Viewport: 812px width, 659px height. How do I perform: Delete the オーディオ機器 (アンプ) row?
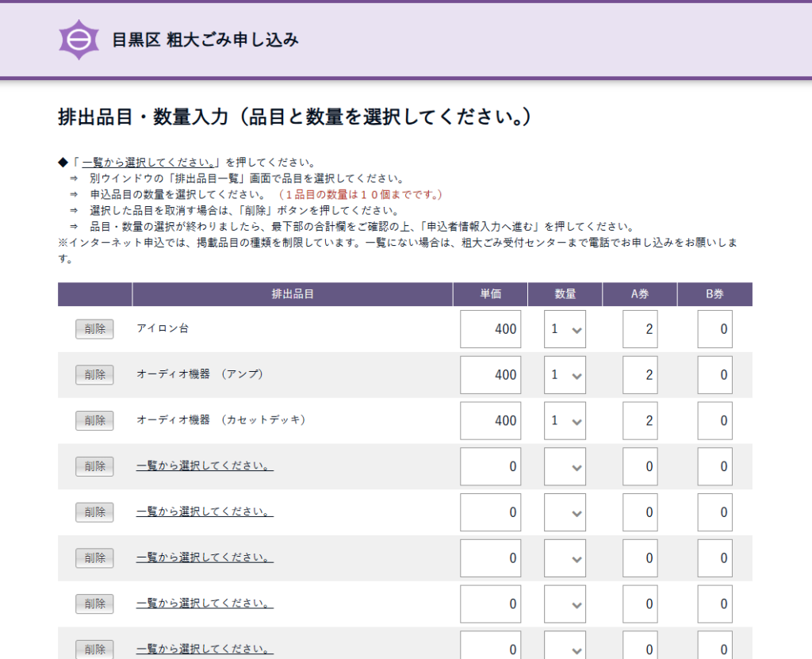94,375
